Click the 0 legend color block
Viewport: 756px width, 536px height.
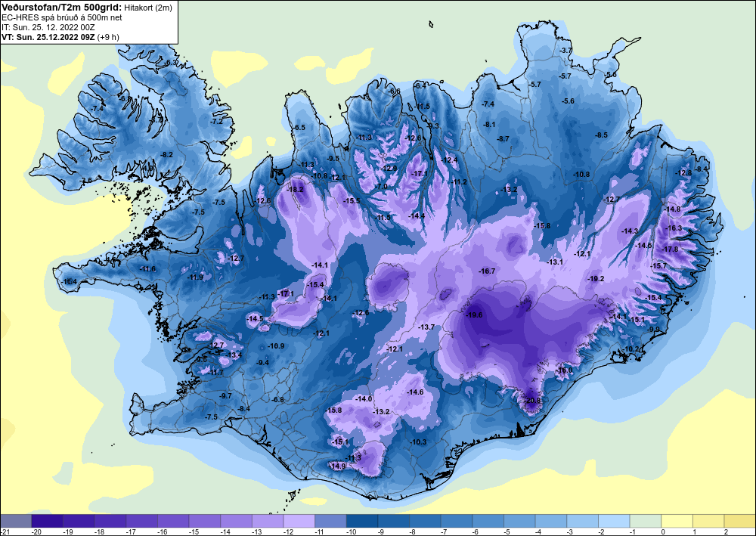pos(677,521)
